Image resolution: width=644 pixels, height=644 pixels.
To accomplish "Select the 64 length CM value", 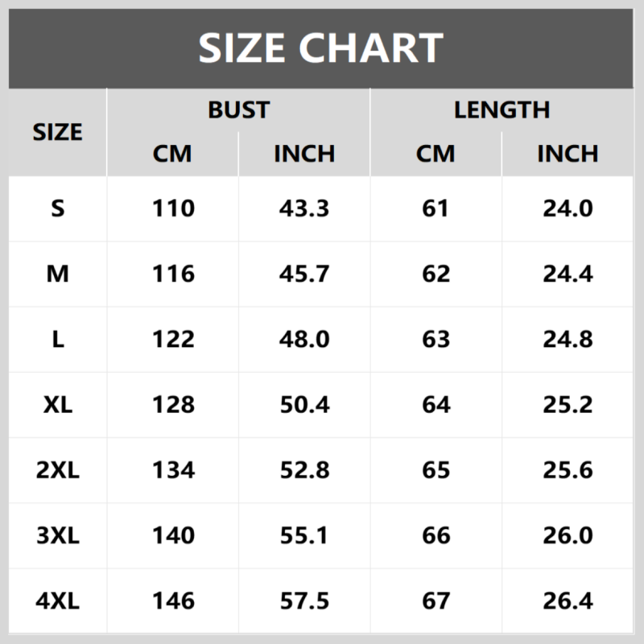I will (436, 404).
